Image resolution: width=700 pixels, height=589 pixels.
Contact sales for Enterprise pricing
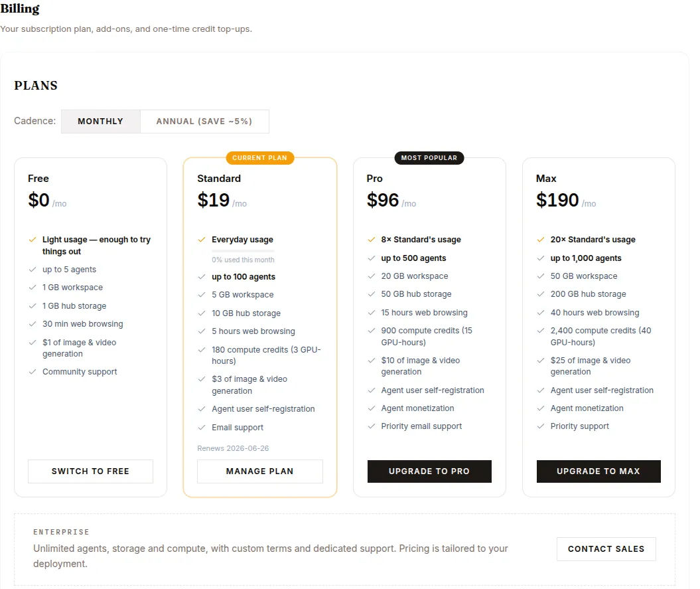606,549
